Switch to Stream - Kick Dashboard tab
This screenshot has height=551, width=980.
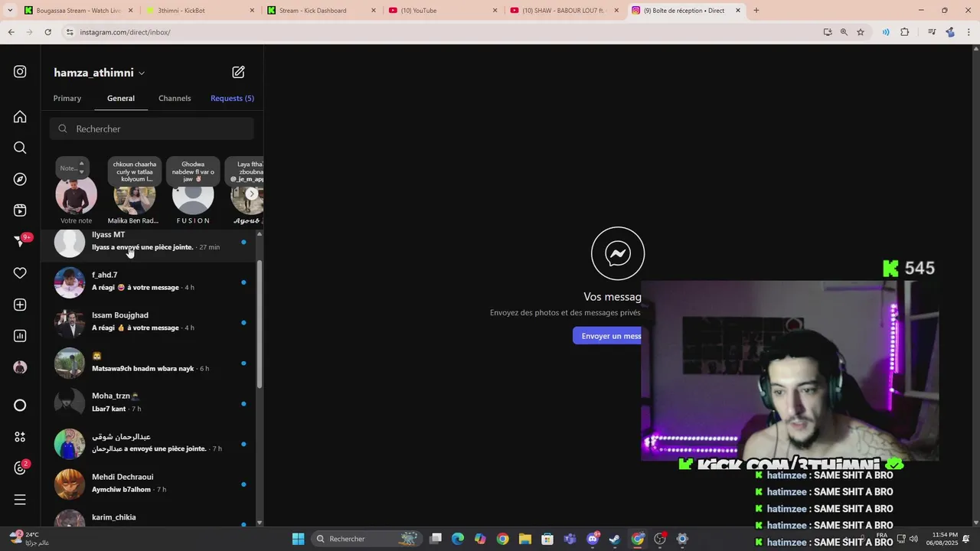tap(320, 11)
